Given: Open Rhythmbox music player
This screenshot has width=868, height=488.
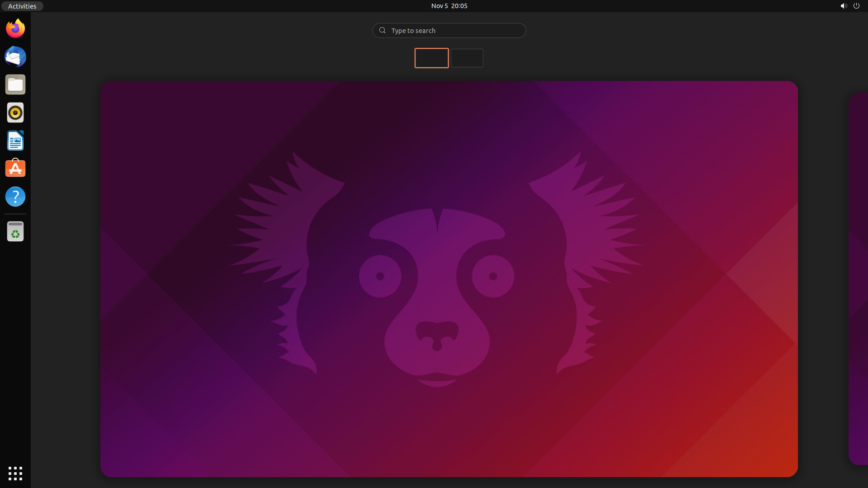Looking at the screenshot, I should click(15, 112).
